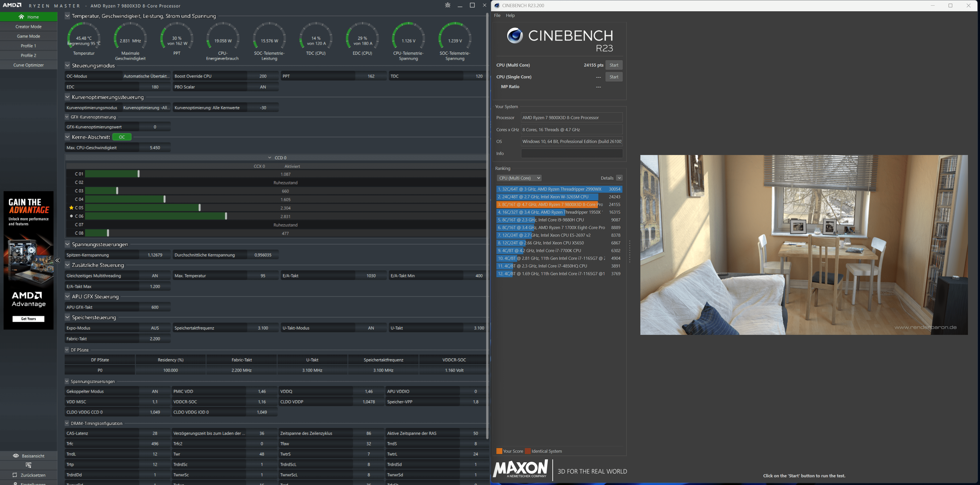
Task: Click the Game Mode icon in sidebar
Action: (x=29, y=36)
